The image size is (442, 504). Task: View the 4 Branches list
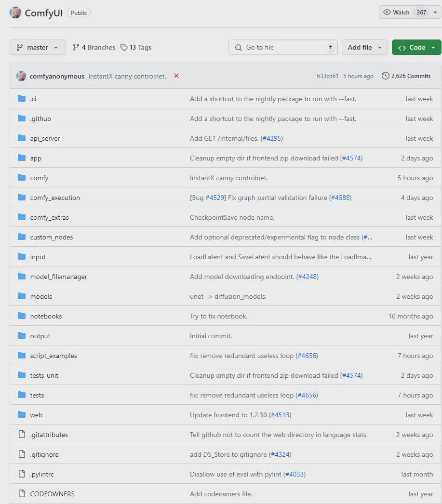pos(94,47)
